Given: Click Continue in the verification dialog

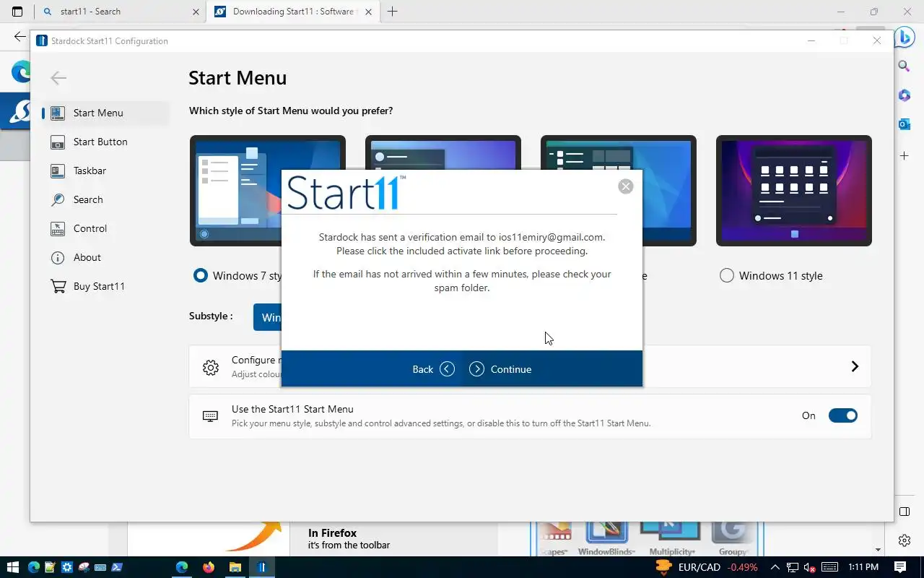Looking at the screenshot, I should (500, 369).
